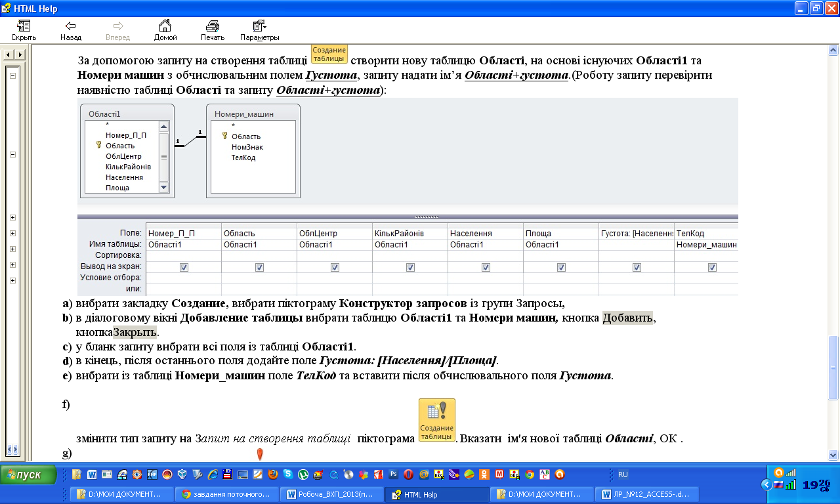Click the page scrollbar down arrow
Image resolution: width=840 pixels, height=504 pixels.
click(x=833, y=454)
